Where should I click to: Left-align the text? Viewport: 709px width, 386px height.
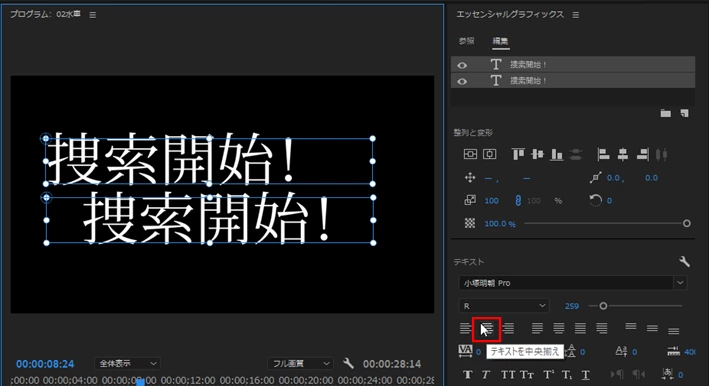(x=465, y=328)
